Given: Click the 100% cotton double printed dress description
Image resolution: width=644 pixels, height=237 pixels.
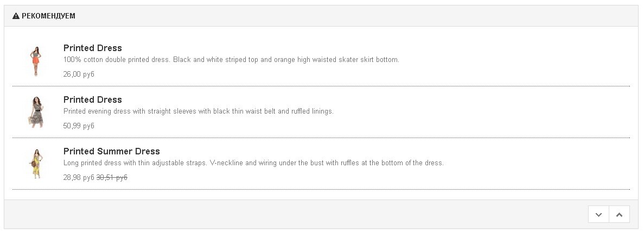Looking at the screenshot, I should pyautogui.click(x=231, y=60).
